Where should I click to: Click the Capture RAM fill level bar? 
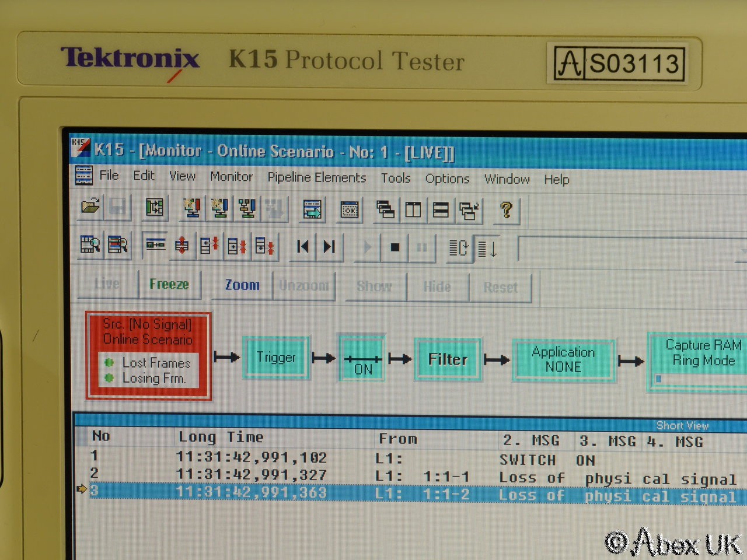point(700,379)
